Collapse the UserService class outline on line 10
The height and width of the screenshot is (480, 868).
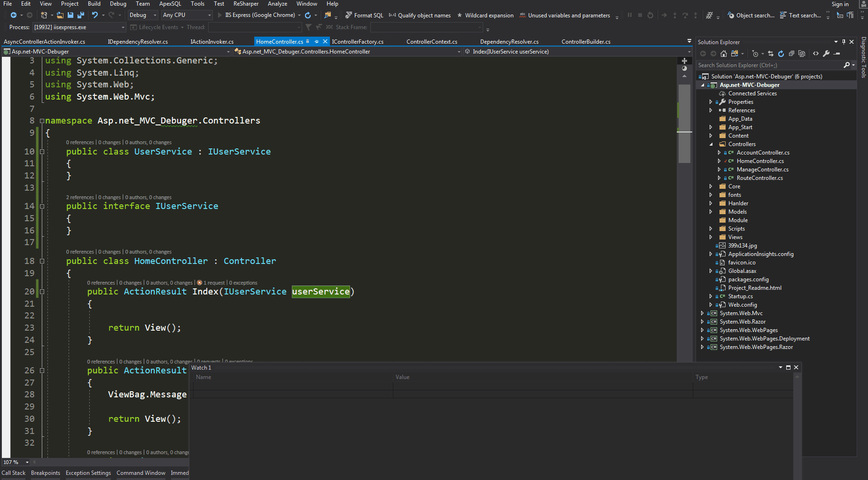click(x=42, y=152)
